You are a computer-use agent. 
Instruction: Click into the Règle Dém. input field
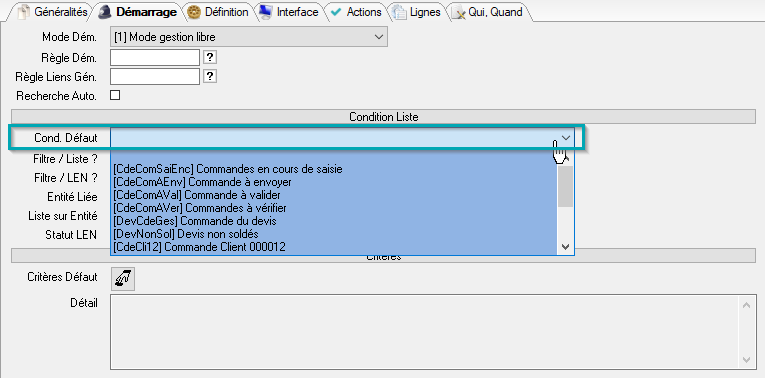(155, 58)
